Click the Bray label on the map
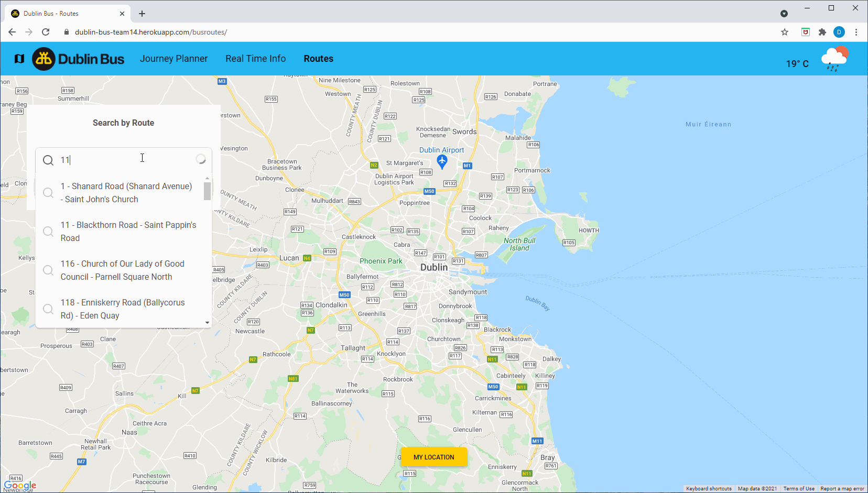Screen dimensions: 868x493 tap(548, 457)
